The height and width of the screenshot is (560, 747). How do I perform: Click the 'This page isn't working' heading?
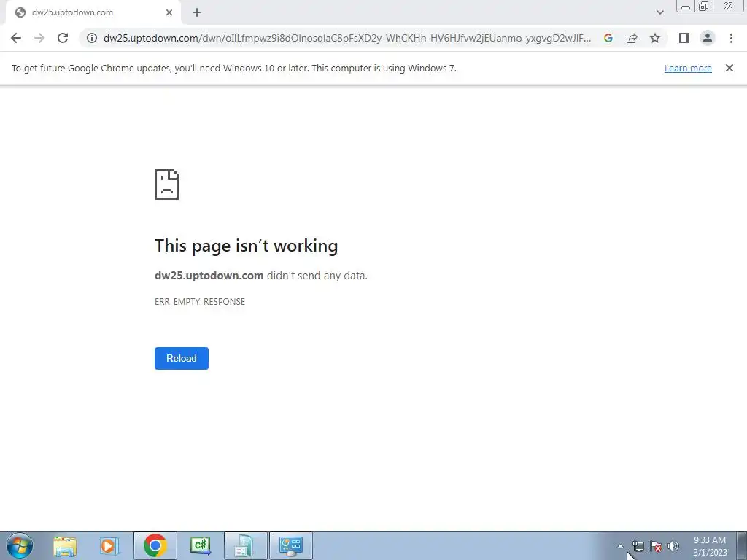tap(247, 246)
